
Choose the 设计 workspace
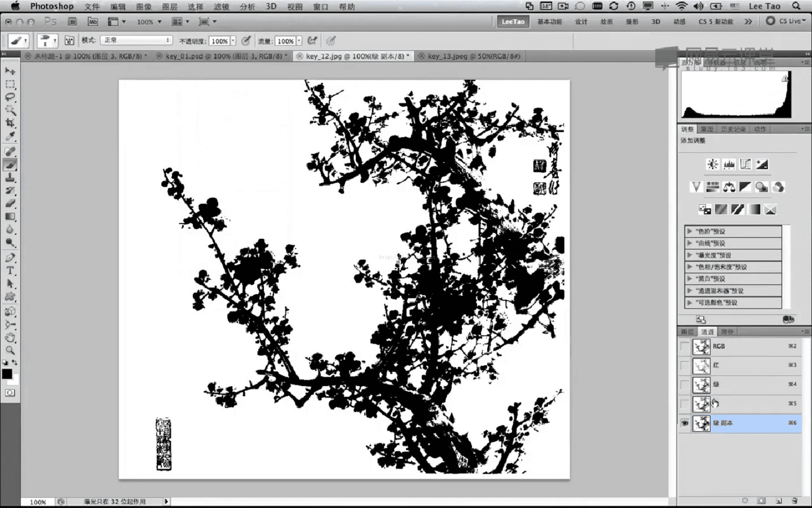tap(581, 22)
